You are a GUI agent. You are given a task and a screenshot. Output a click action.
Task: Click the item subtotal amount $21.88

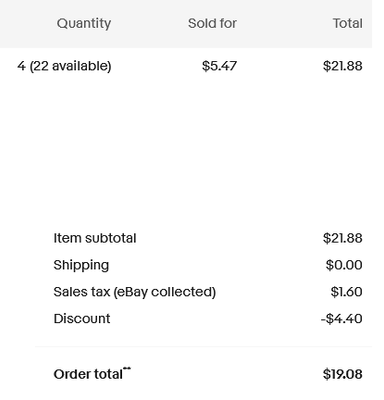pos(342,238)
